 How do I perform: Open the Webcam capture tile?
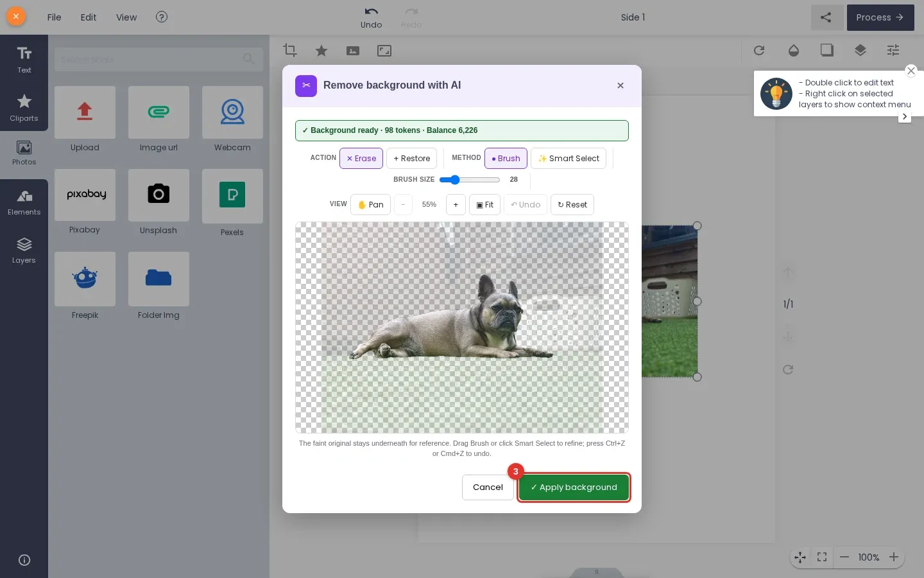pos(232,112)
